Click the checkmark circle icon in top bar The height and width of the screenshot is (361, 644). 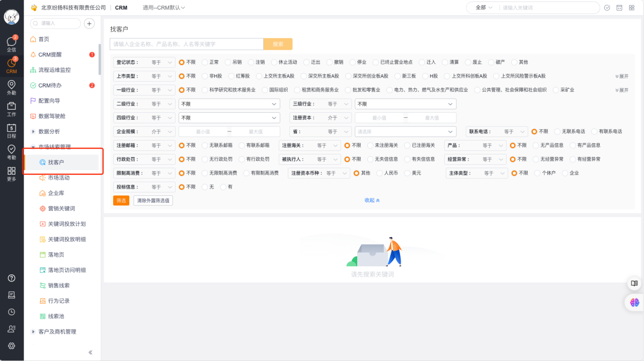(607, 8)
